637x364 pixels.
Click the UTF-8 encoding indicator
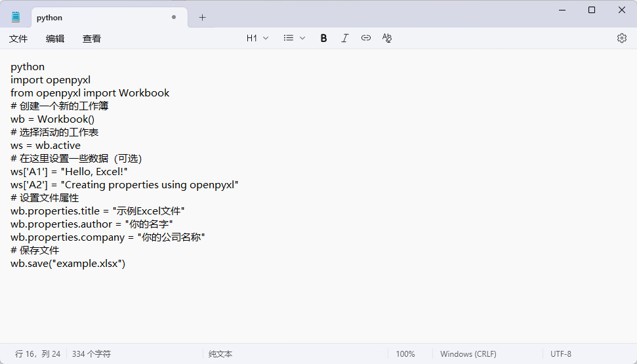[561, 354]
